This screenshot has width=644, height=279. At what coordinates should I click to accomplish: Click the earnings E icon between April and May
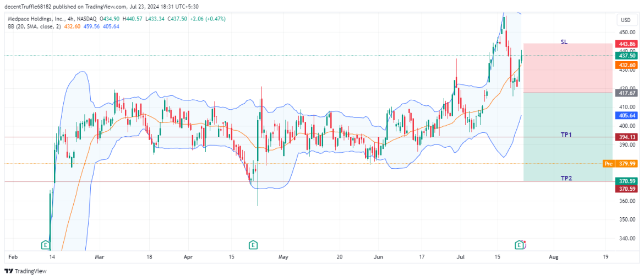click(x=253, y=244)
